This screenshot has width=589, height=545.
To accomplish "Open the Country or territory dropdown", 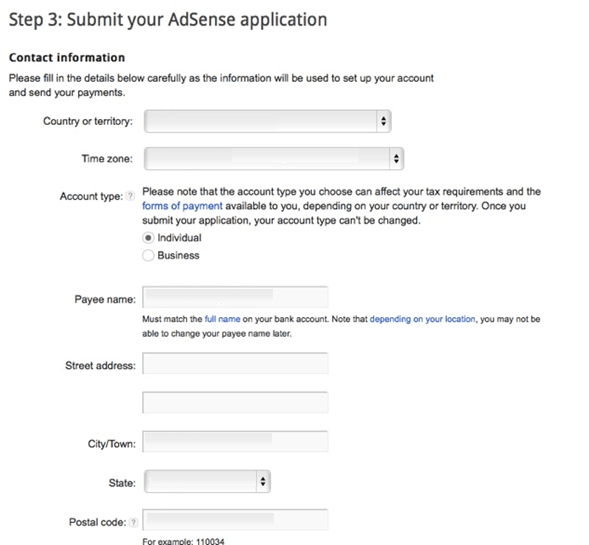I will (x=267, y=121).
